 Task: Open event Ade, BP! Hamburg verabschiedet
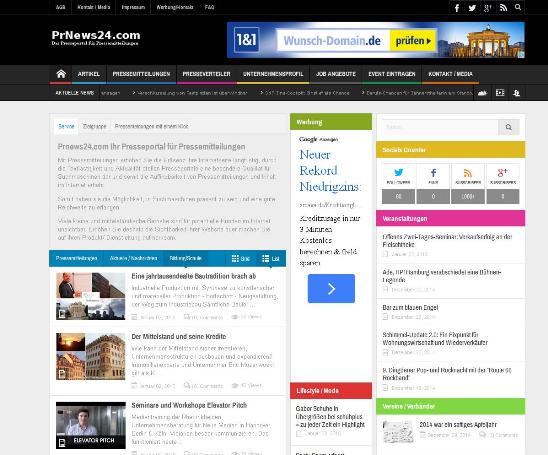(442, 276)
